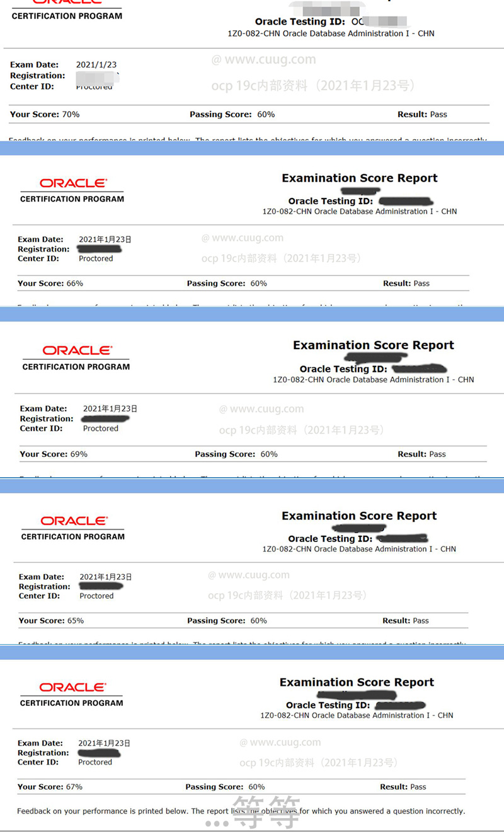Select the exam date text "2021/1/23"

tap(96, 64)
